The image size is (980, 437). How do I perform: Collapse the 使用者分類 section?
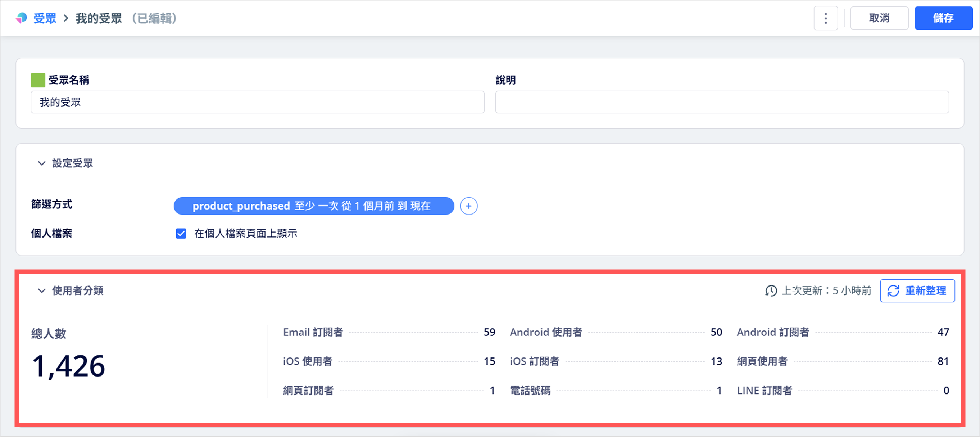point(41,291)
